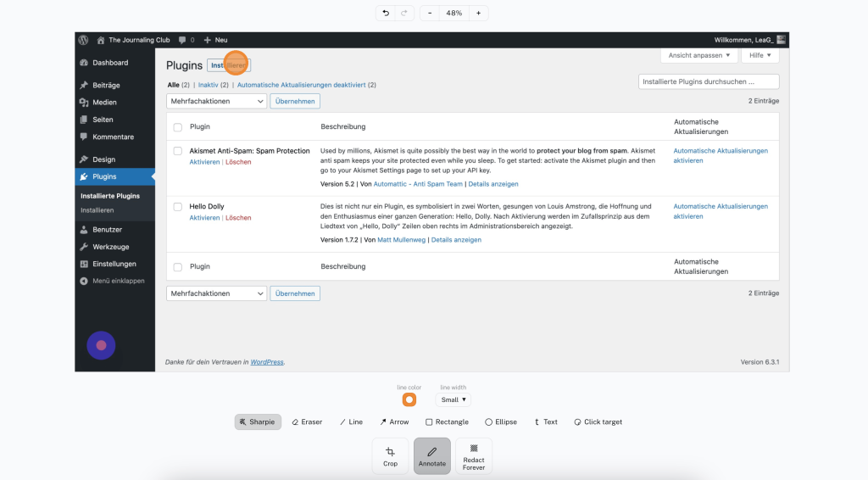Select the Sharpie drawing tool
868x480 pixels.
click(x=258, y=421)
